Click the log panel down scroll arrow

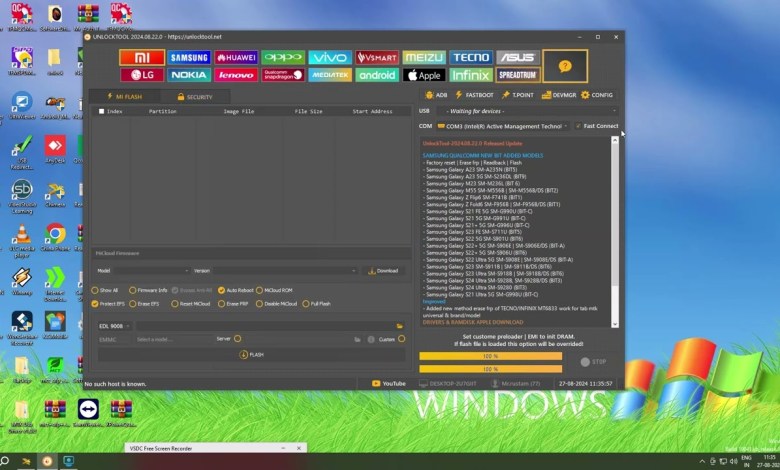(x=615, y=324)
